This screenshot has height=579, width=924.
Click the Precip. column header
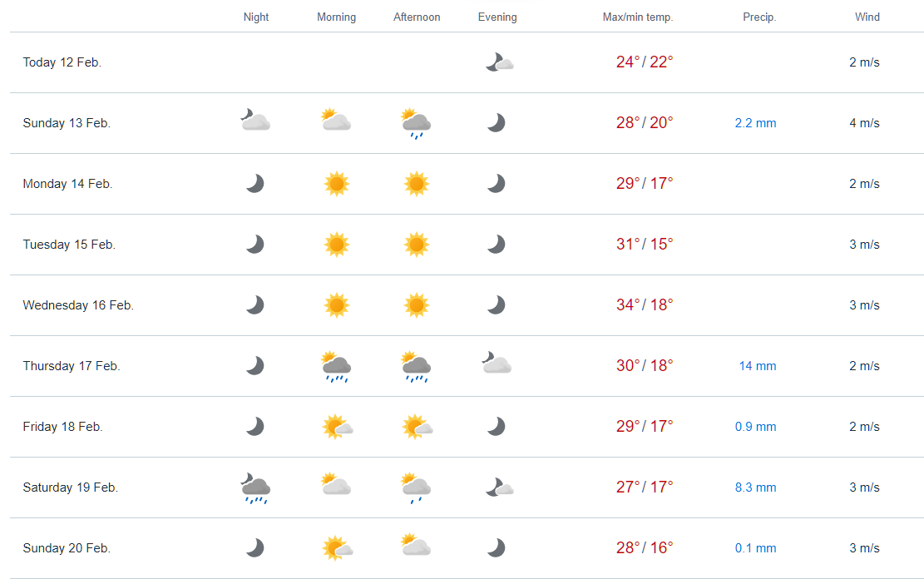pos(759,17)
